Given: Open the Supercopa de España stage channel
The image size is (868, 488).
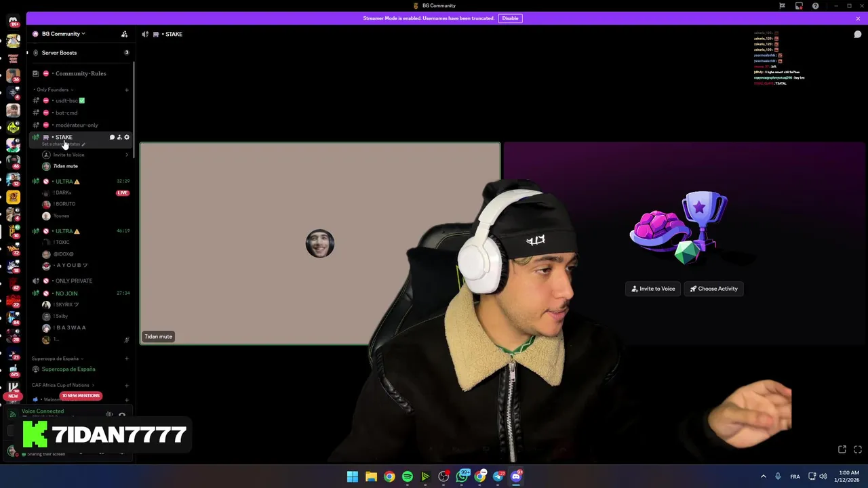Looking at the screenshot, I should point(80,369).
